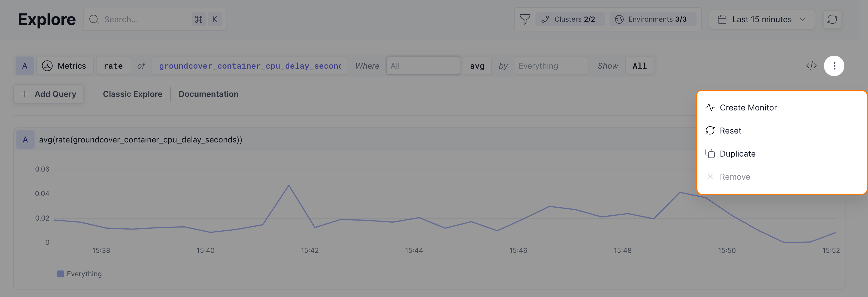The image size is (868, 297).
Task: Open the avg aggregation selector
Action: [477, 66]
